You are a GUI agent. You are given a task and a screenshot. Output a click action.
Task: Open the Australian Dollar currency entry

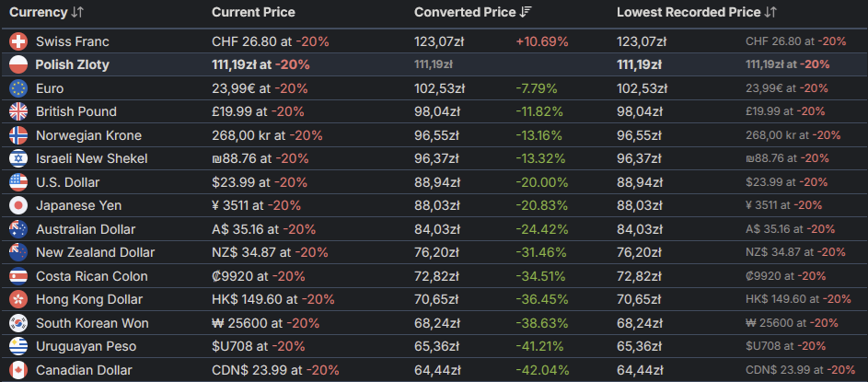point(86,229)
